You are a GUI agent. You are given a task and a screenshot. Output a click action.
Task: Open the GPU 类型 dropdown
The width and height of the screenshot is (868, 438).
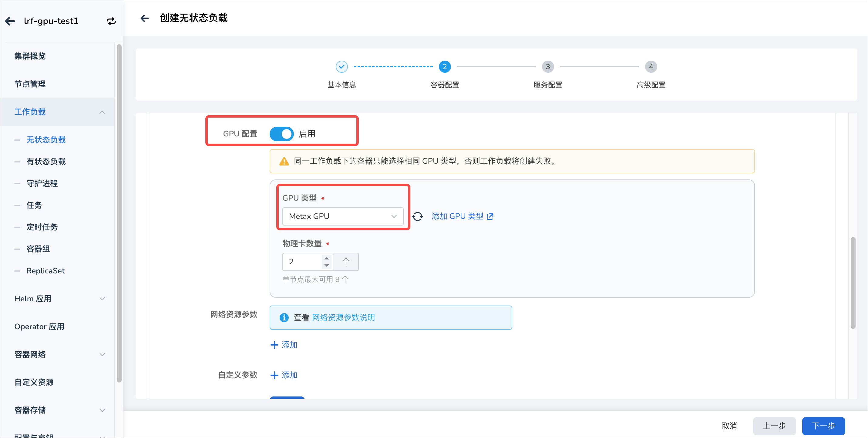[343, 216]
